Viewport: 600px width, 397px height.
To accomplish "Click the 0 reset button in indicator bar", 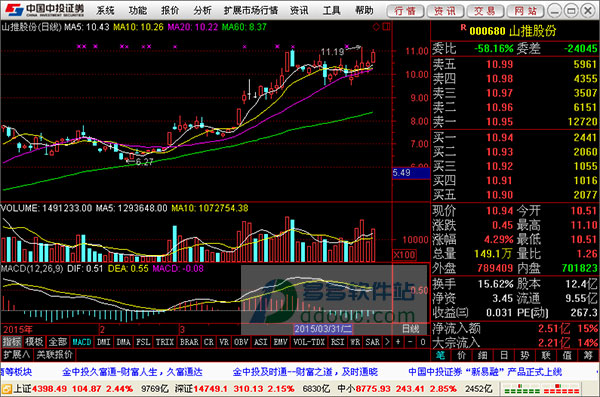I will 423,342.
